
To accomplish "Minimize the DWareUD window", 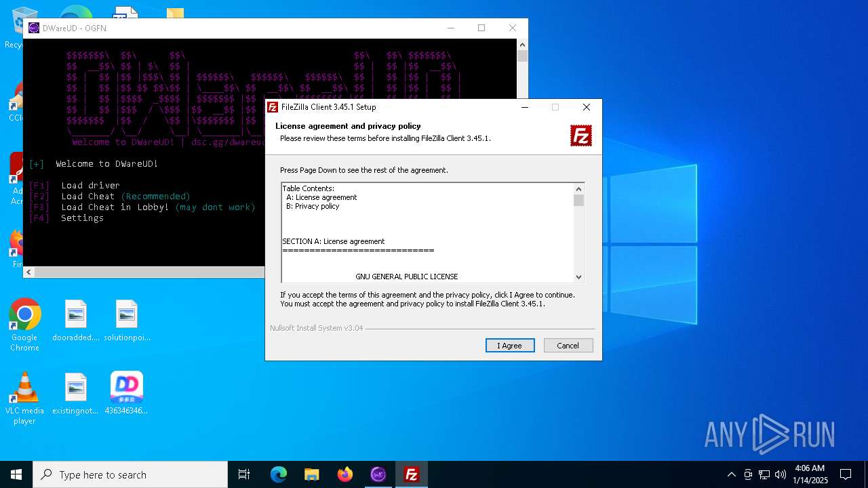I will [451, 28].
